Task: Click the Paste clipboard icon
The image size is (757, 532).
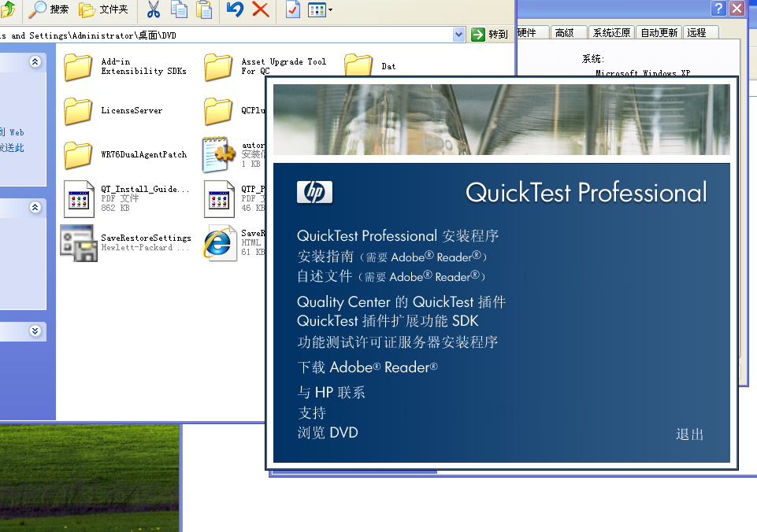Action: (x=204, y=9)
